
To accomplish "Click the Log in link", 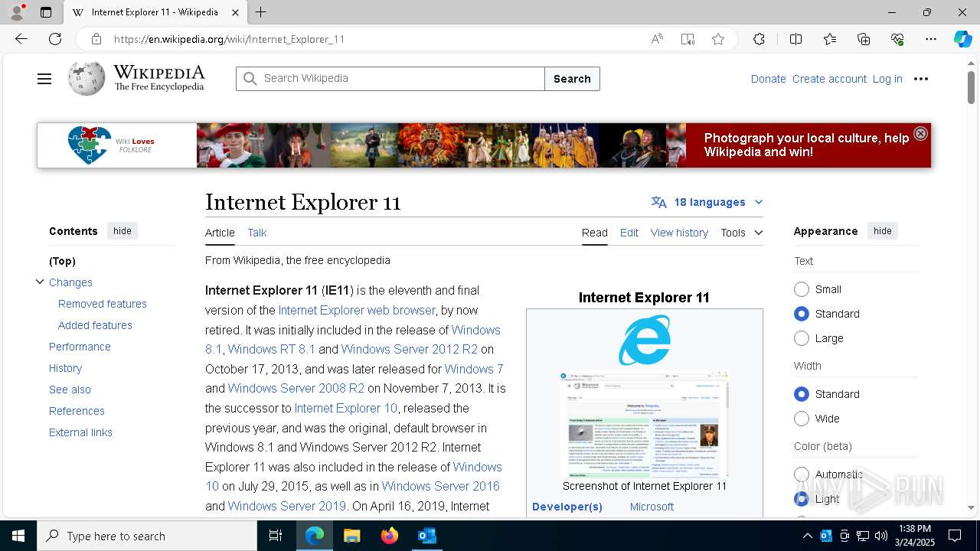I will pyautogui.click(x=887, y=79).
